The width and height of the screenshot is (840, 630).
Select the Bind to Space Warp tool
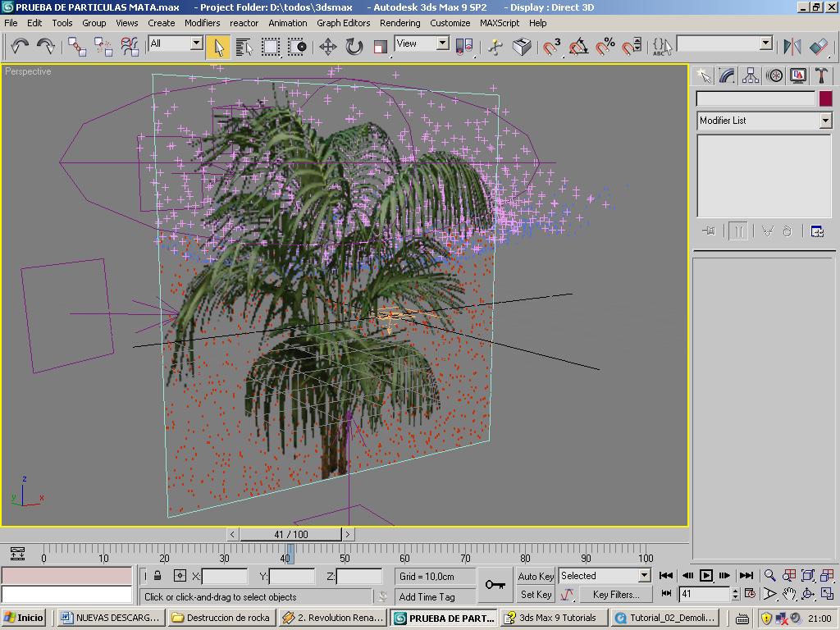tap(130, 47)
